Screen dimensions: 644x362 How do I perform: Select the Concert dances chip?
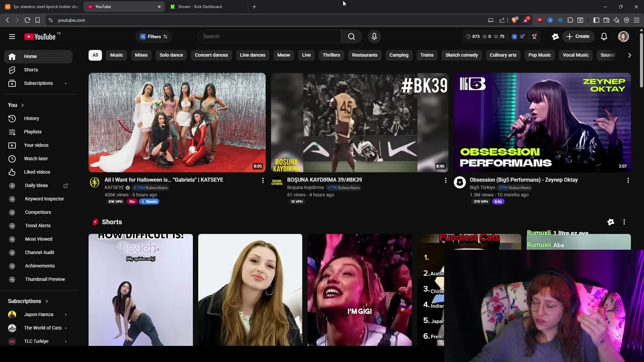coord(211,55)
